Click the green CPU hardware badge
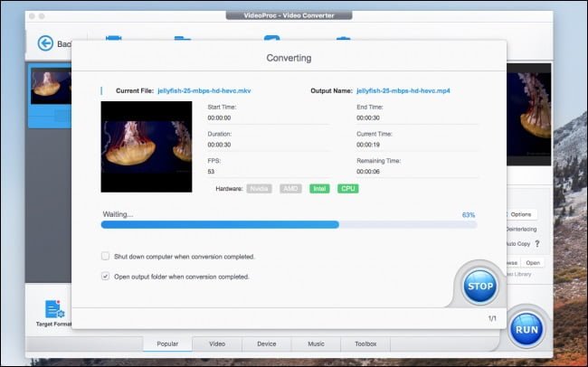This screenshot has height=367, width=588. [348, 188]
